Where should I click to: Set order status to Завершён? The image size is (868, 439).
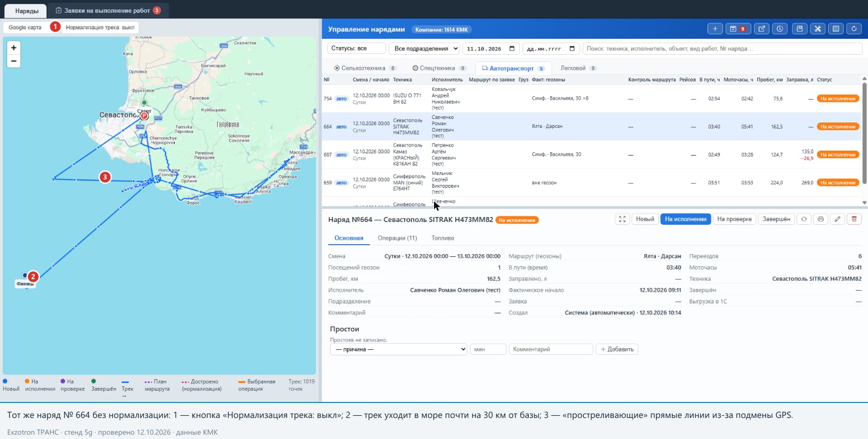point(776,219)
